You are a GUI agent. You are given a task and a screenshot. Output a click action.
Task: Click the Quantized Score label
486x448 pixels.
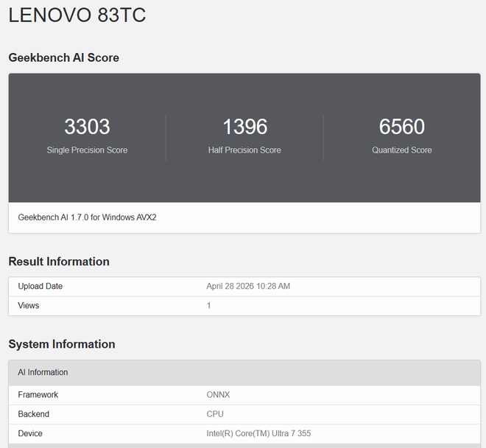402,150
